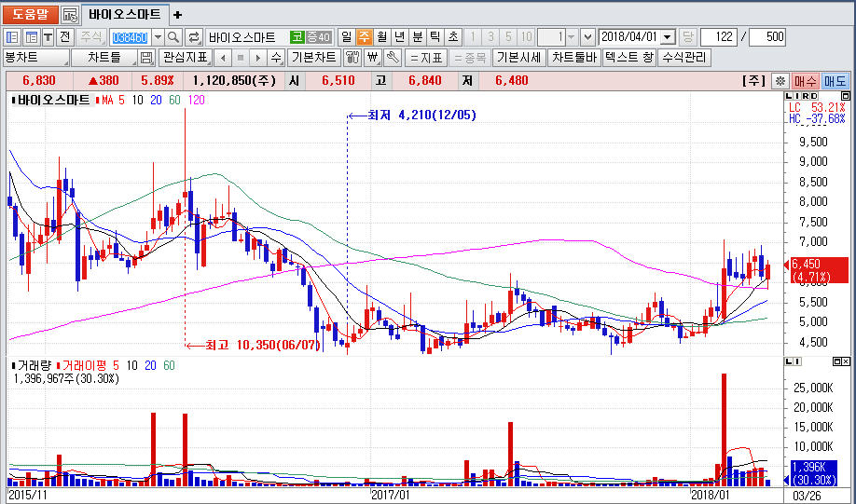Click the swap/refresh arrows icon
The width and height of the screenshot is (856, 504).
tap(194, 37)
